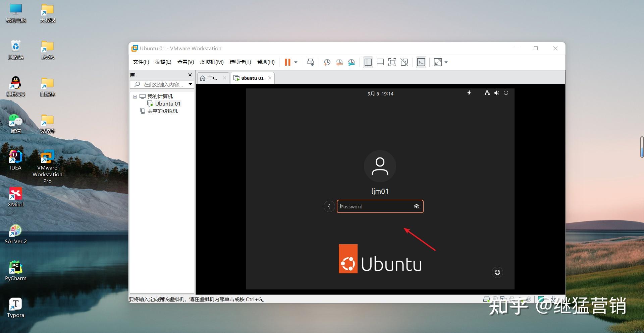Screen dimensions: 644x333
Task: Click the ljm01 user avatar
Action: [380, 166]
